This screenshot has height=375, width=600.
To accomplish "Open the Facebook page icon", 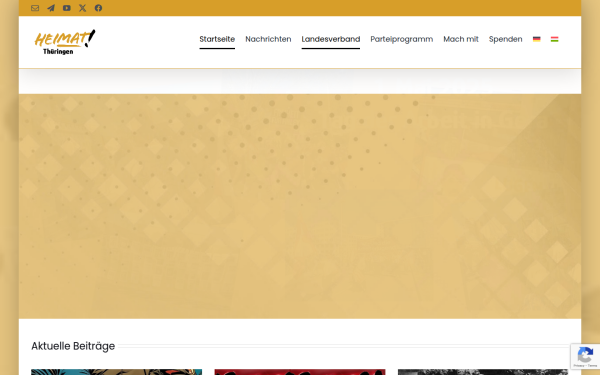I will [98, 8].
